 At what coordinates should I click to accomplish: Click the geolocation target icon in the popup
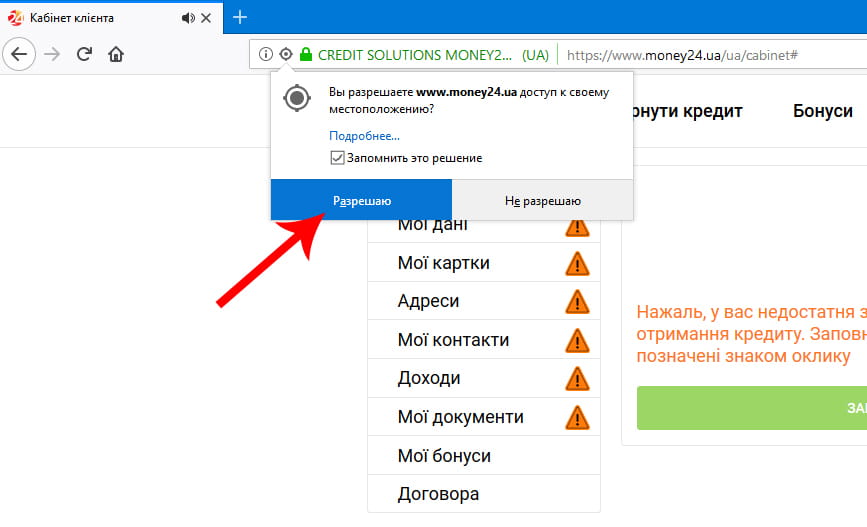(x=297, y=98)
